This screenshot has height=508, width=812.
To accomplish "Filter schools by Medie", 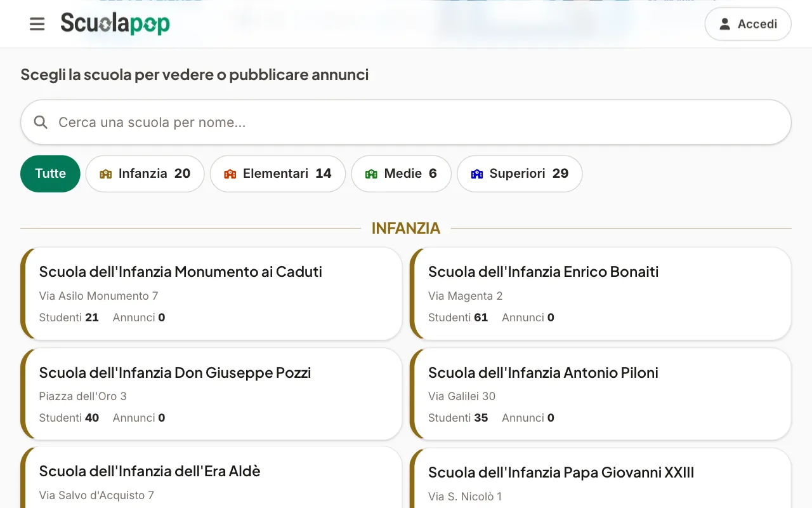I will pyautogui.click(x=401, y=173).
